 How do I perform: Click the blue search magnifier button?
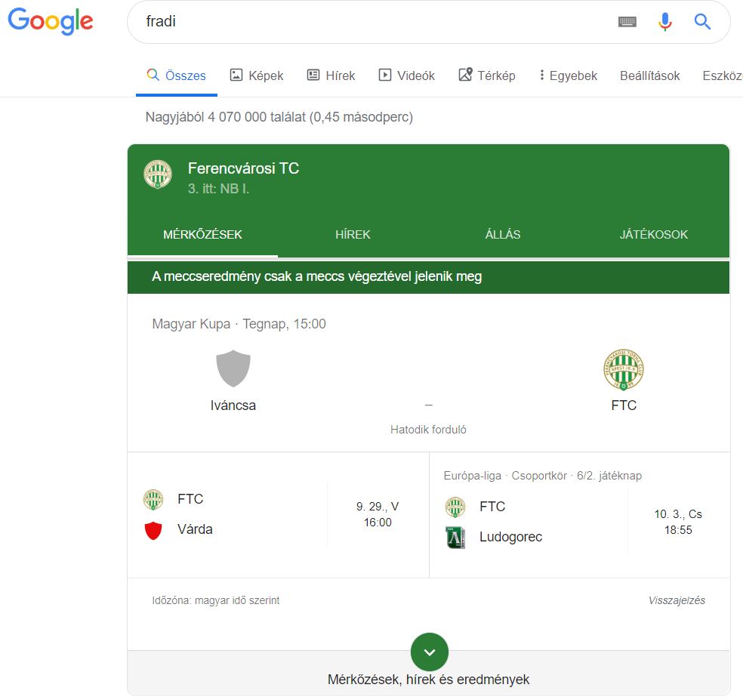point(702,22)
